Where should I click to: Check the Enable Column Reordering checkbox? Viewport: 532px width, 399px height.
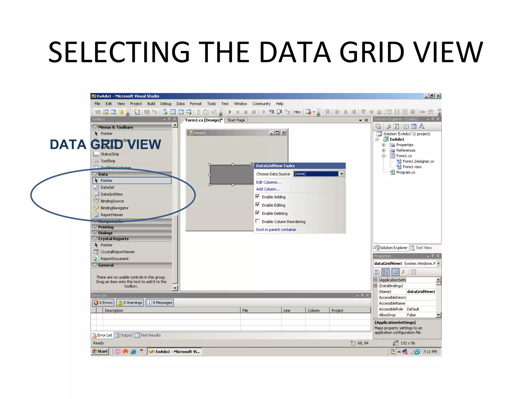tap(258, 221)
